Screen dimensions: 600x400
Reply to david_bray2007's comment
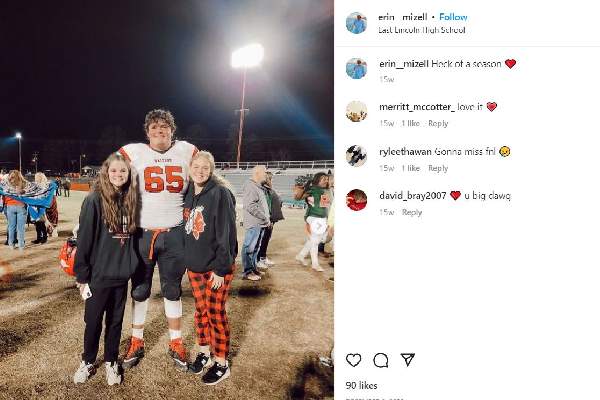[x=412, y=212]
